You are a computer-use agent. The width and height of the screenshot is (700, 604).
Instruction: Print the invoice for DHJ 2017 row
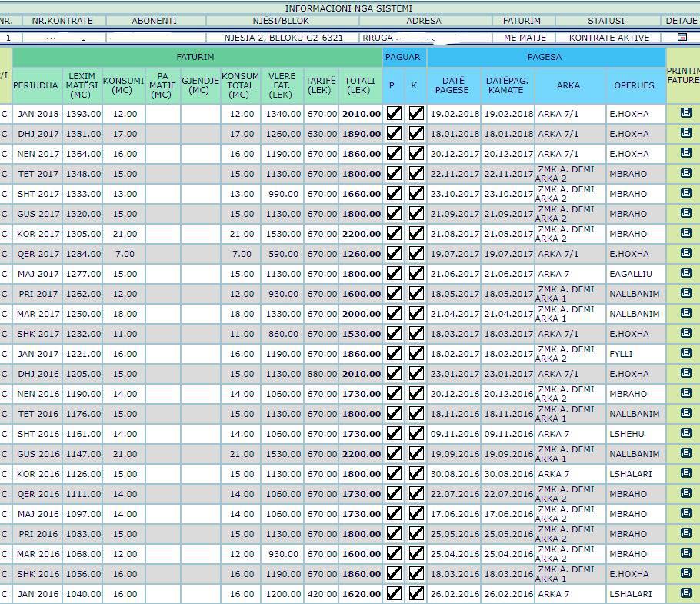(x=686, y=133)
